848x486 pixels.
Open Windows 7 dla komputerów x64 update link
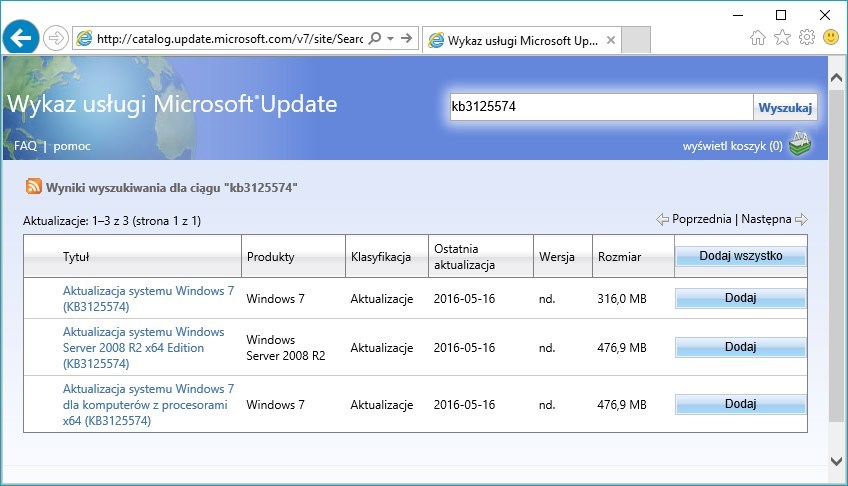(148, 404)
